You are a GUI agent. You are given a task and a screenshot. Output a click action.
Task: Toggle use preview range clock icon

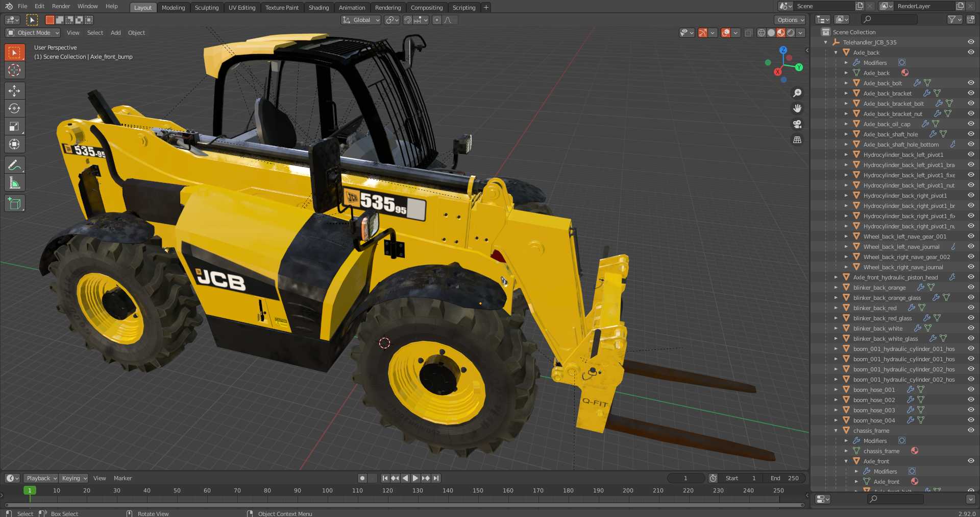coord(713,478)
